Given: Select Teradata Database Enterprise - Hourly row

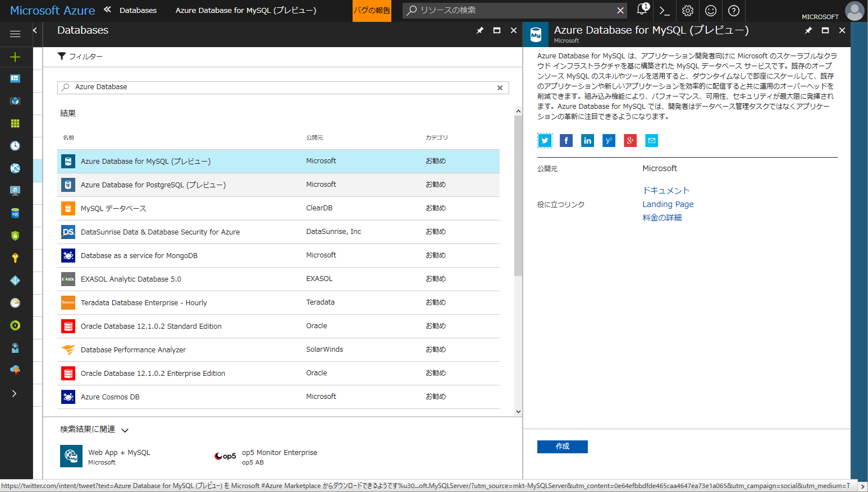Looking at the screenshot, I should (278, 302).
